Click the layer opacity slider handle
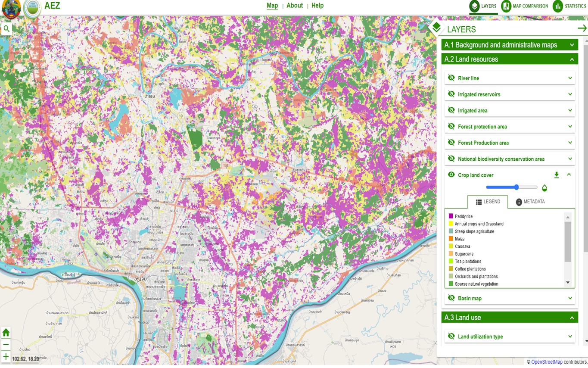Image resolution: width=588 pixels, height=368 pixels. pyautogui.click(x=516, y=187)
